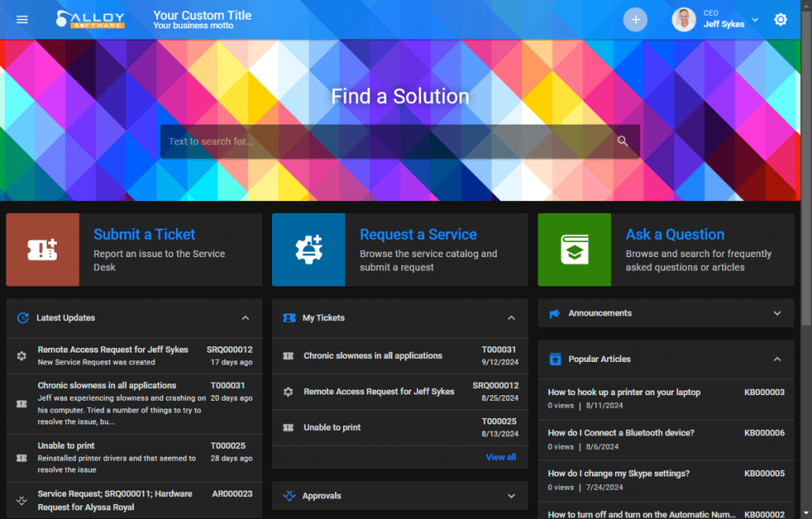Expand the Approvals section
This screenshot has height=519, width=812.
(511, 495)
